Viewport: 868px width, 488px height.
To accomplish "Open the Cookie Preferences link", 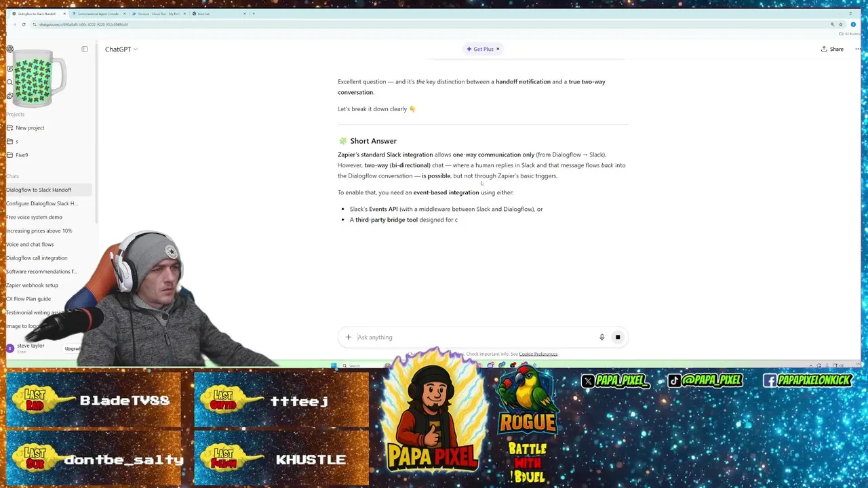I will click(x=538, y=354).
